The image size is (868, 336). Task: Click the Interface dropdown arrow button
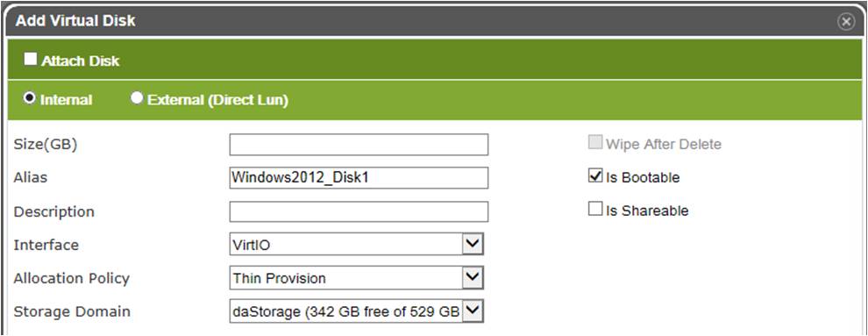tap(473, 244)
